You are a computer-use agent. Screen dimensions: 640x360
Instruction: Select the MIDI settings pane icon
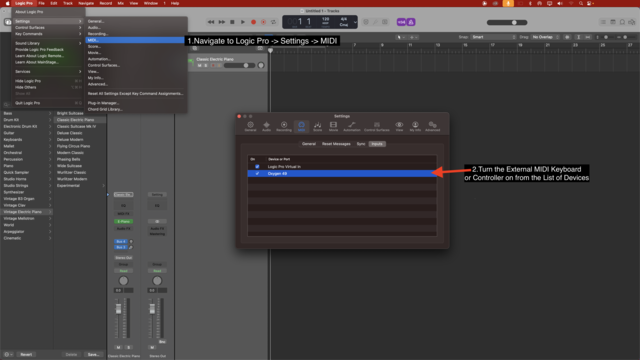coord(301,126)
